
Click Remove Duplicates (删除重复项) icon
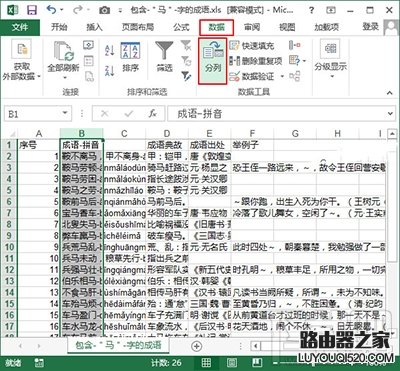tap(235, 61)
